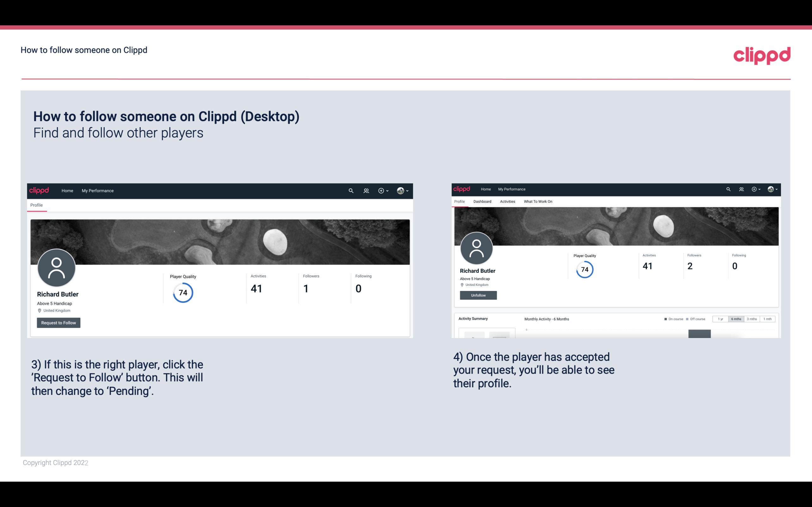The height and width of the screenshot is (507, 812).
Task: Click the 'Request to Follow' button
Action: point(58,323)
